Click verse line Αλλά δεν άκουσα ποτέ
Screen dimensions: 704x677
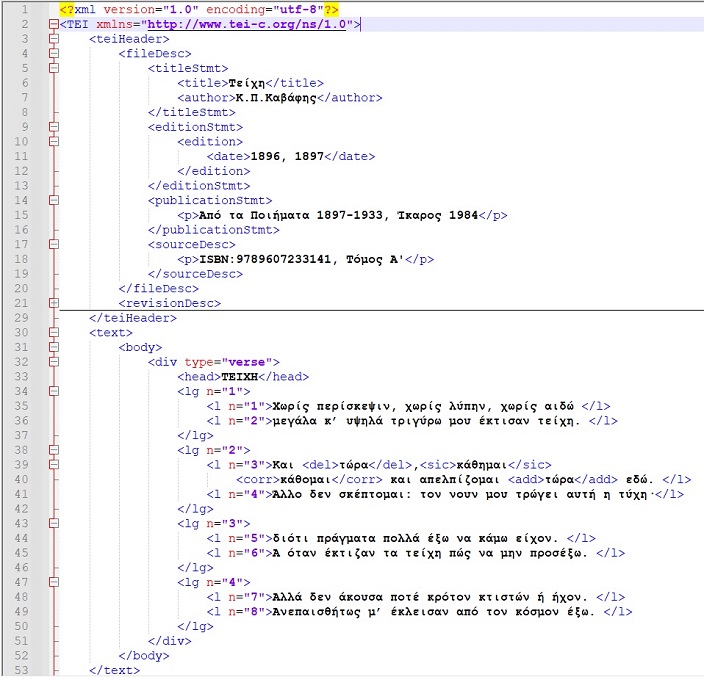click(x=430, y=597)
